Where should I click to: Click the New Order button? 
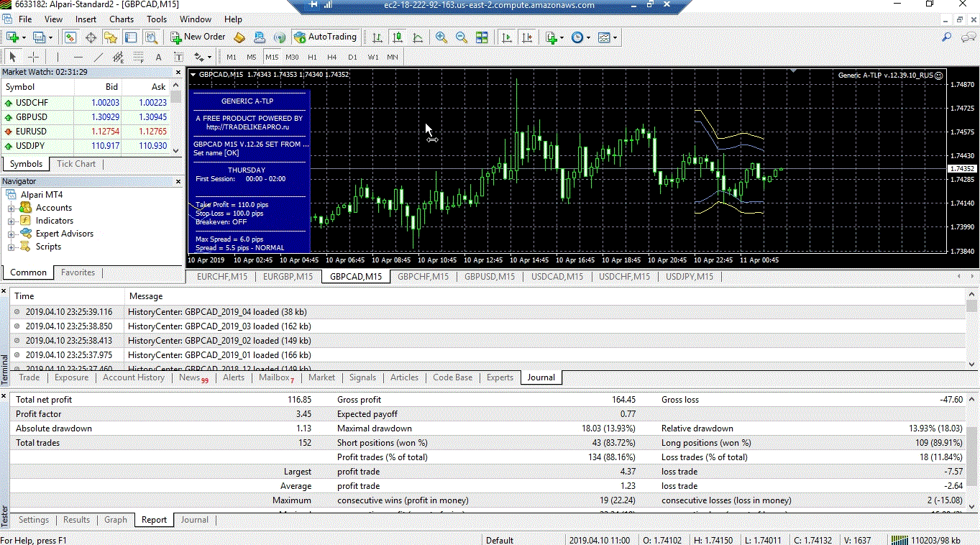[198, 37]
